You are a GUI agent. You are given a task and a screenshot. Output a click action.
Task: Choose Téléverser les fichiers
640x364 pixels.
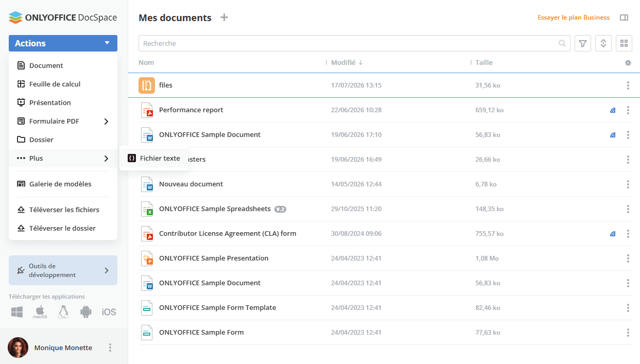63,210
